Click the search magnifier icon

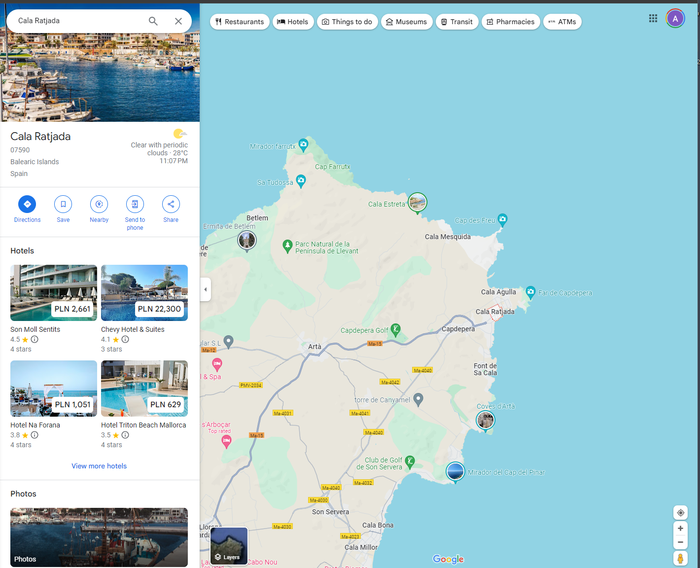(x=153, y=21)
